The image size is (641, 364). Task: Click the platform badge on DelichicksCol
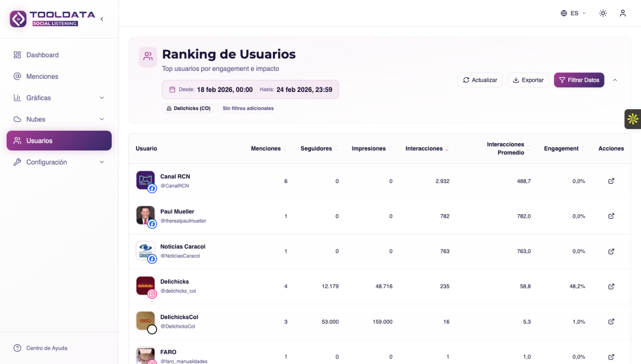tap(152, 329)
